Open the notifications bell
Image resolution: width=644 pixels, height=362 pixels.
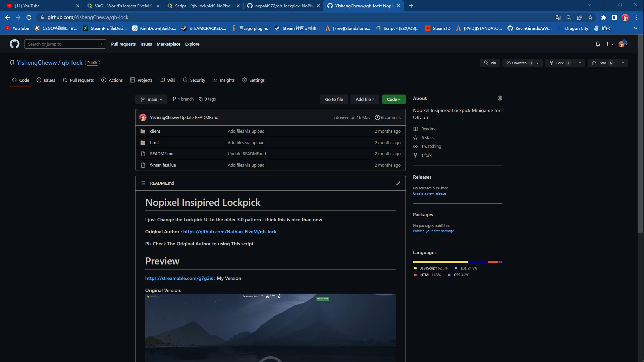click(x=598, y=44)
